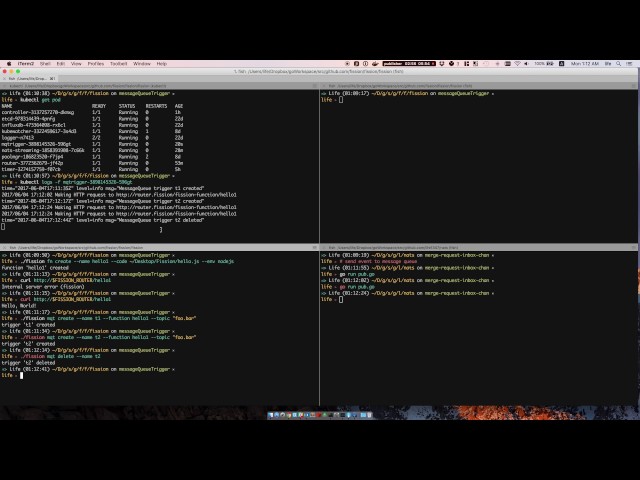This screenshot has width=640, height=480.
Task: Open the Toolbelt menu
Action: [119, 64]
